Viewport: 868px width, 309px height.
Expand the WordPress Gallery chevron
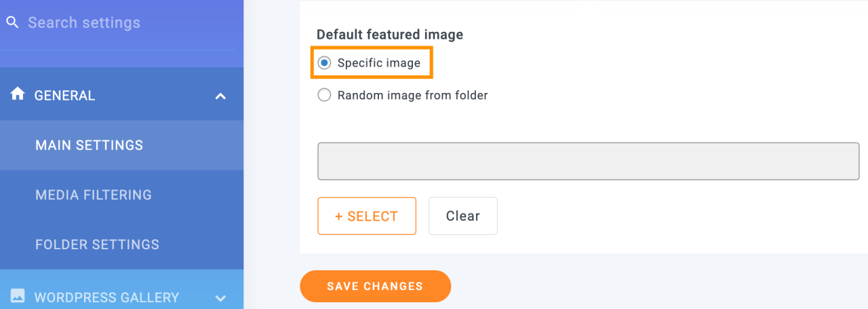pos(220,297)
